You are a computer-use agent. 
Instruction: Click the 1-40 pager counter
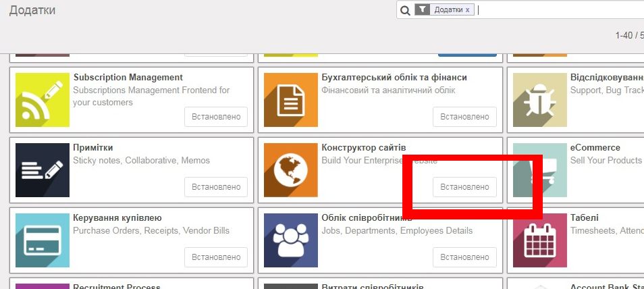(629, 35)
